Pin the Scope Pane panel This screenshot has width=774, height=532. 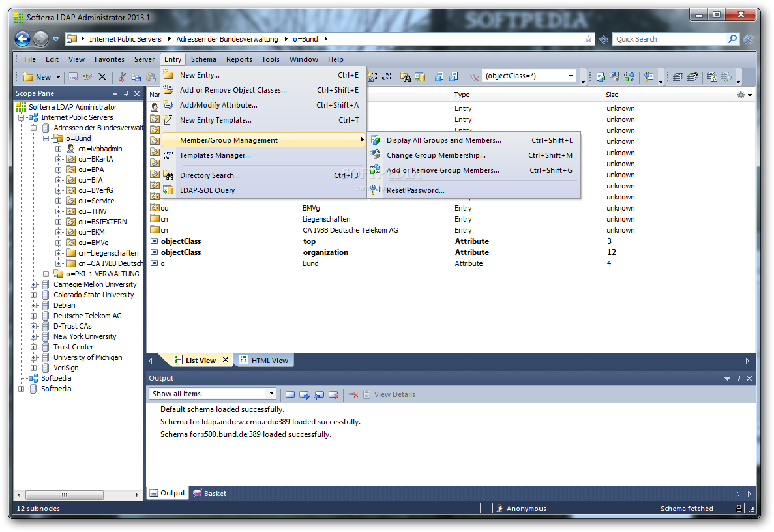(127, 93)
